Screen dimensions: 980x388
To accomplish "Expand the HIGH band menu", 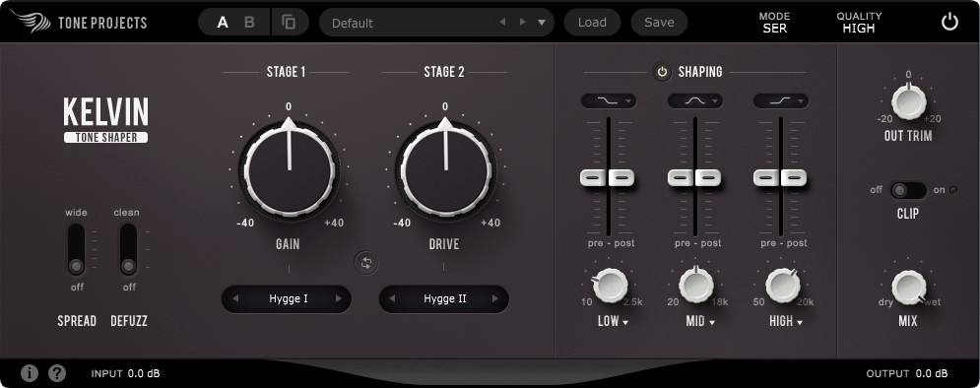I will (786, 322).
